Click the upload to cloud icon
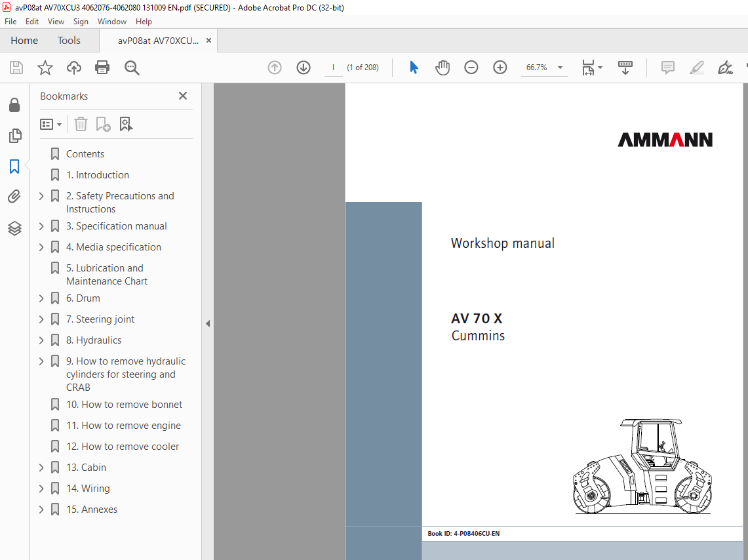 click(74, 68)
